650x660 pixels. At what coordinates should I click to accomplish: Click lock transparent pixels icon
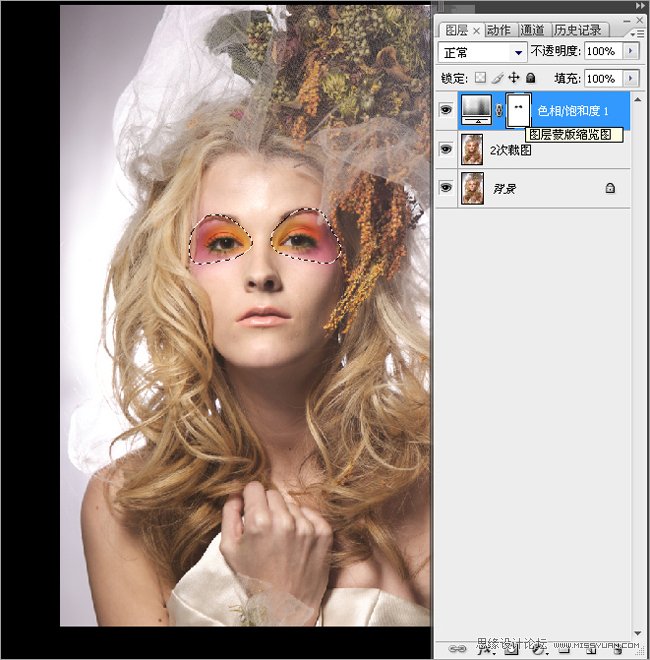480,78
